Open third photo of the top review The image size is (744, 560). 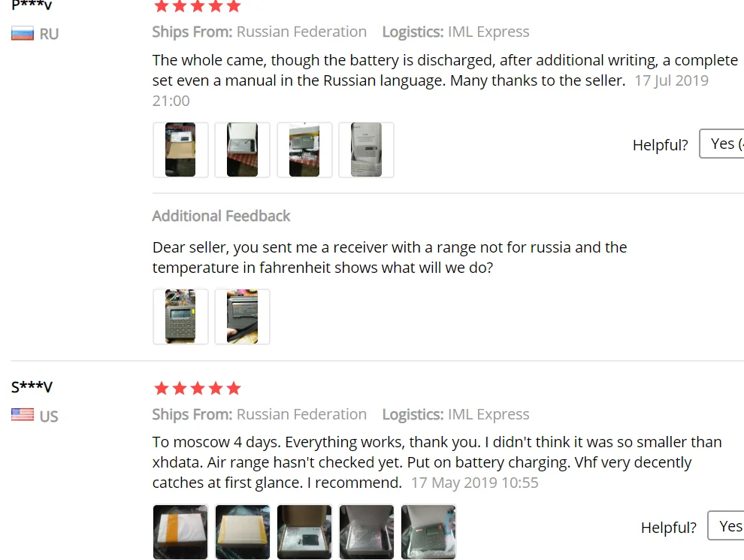click(304, 150)
